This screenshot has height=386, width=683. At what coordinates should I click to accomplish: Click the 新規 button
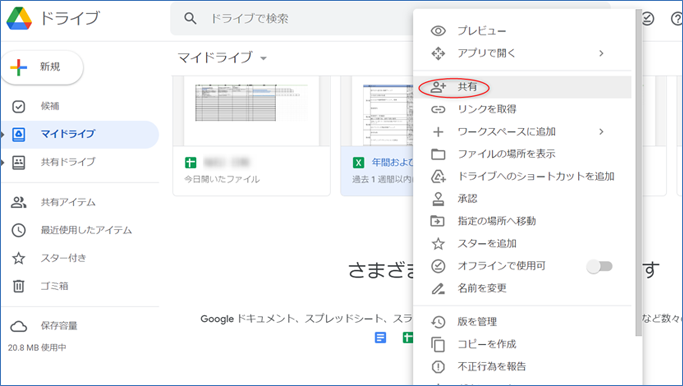42,67
